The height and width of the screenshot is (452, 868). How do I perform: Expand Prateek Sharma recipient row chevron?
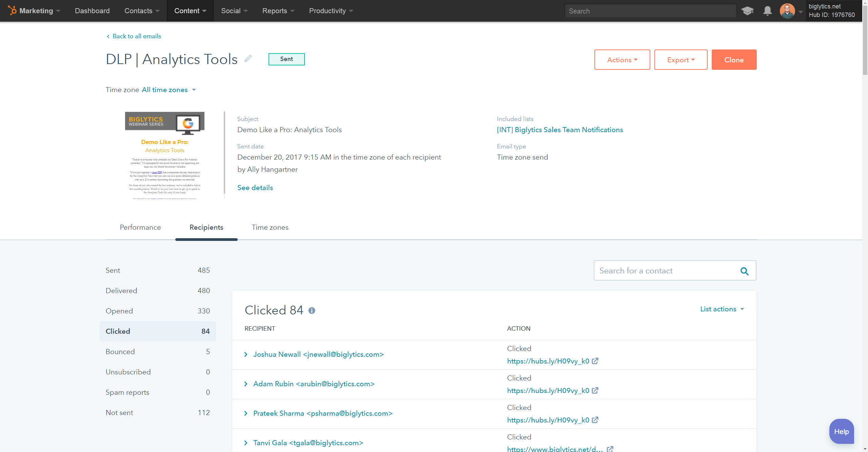click(x=246, y=413)
